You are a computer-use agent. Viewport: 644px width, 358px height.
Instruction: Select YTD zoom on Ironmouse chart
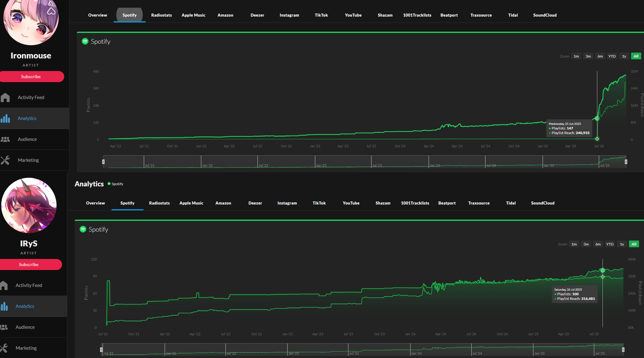[x=612, y=56]
